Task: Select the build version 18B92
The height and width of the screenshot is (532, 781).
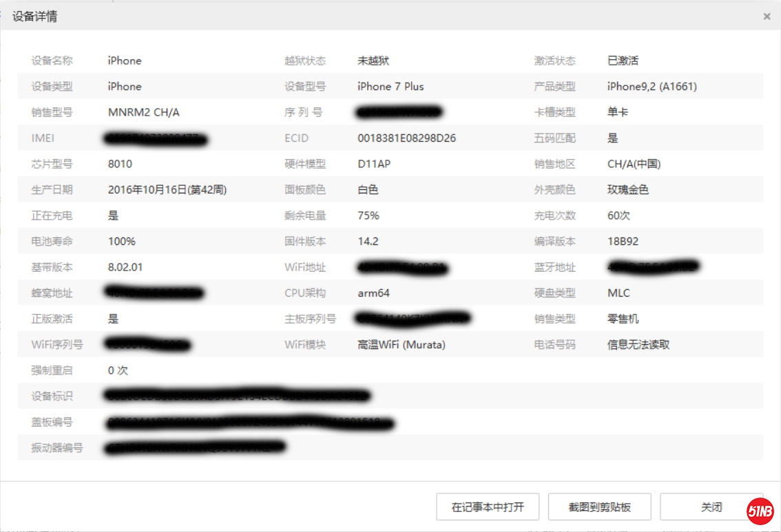Action: click(x=623, y=242)
